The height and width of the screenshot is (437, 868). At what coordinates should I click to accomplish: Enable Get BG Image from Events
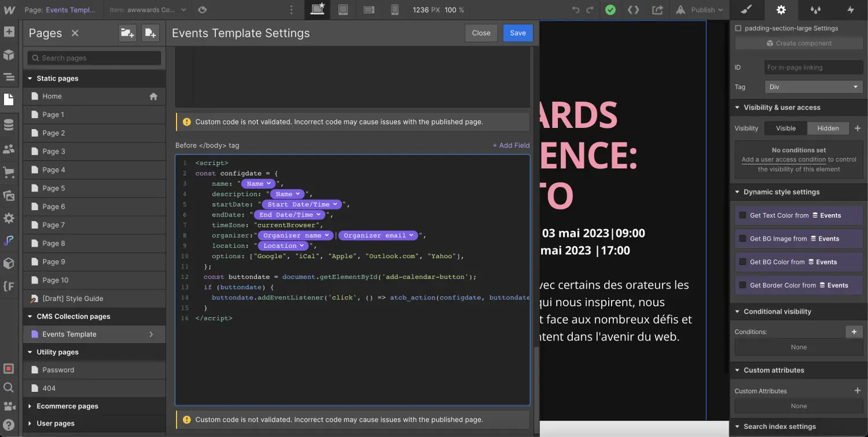(x=742, y=238)
